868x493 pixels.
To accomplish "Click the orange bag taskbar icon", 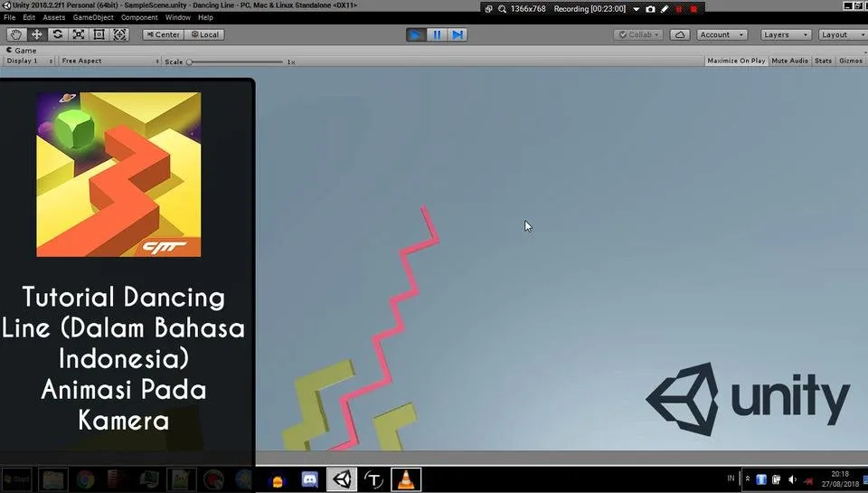I will tap(278, 480).
